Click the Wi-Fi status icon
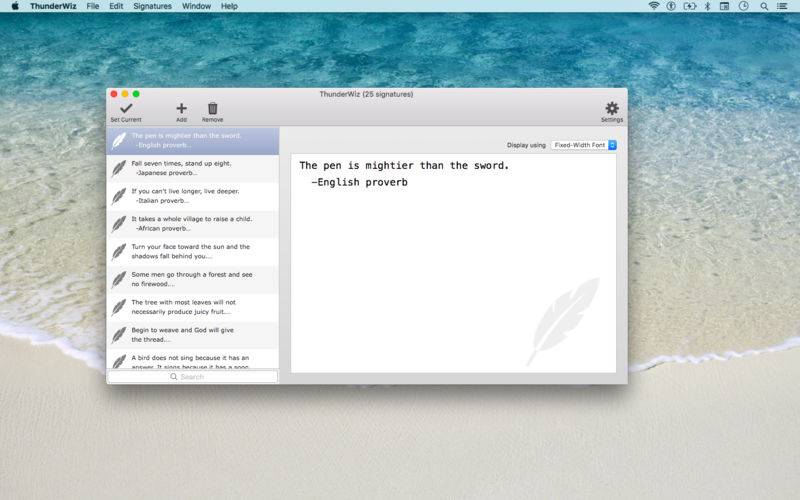800x500 pixels. [654, 6]
